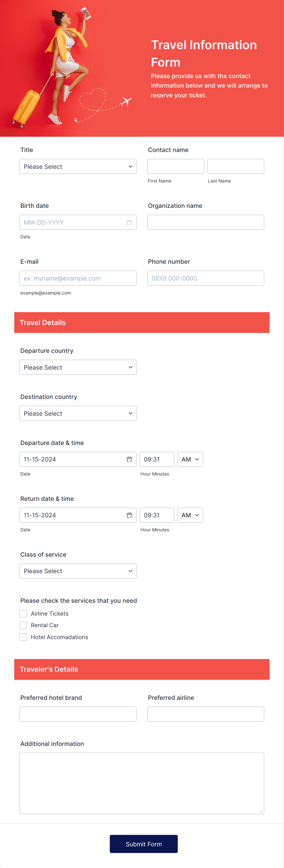Enable Hotel Accomadations service
Image resolution: width=284 pixels, height=868 pixels.
tap(23, 637)
